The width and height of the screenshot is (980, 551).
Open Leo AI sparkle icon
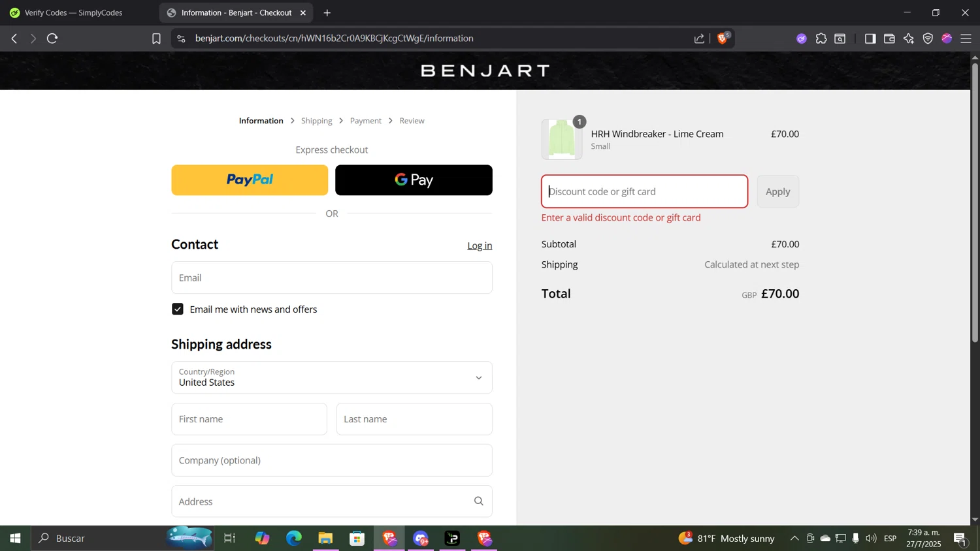pyautogui.click(x=909, y=39)
